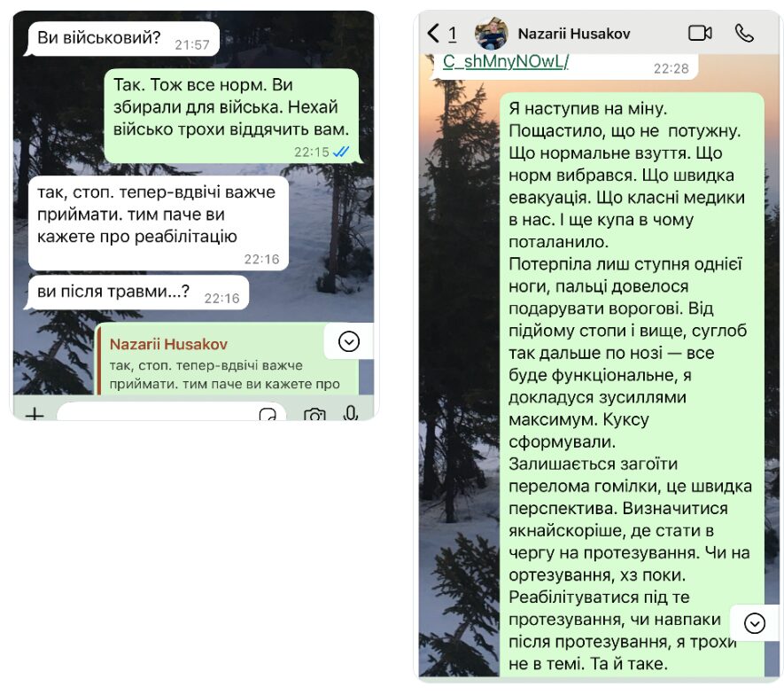Jump to latest messages in right chat
Image resolution: width=784 pixels, height=695 pixels.
(755, 623)
